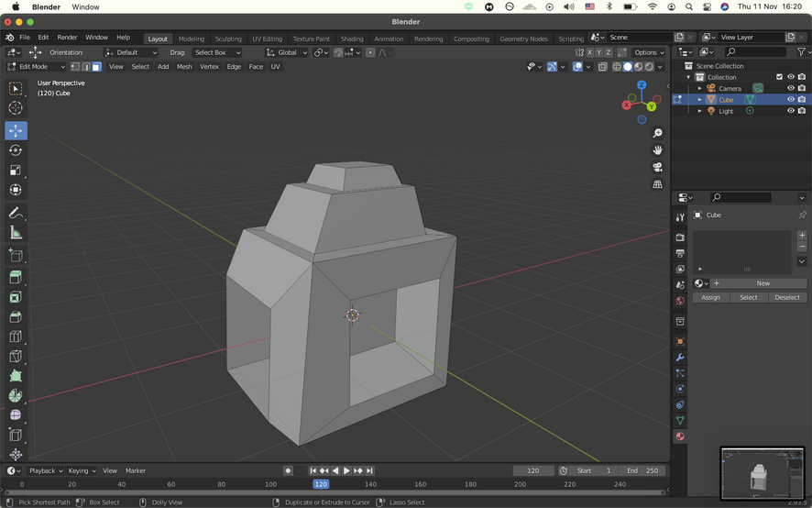Select the Cursor tool
Image resolution: width=812 pixels, height=508 pixels.
(16, 108)
